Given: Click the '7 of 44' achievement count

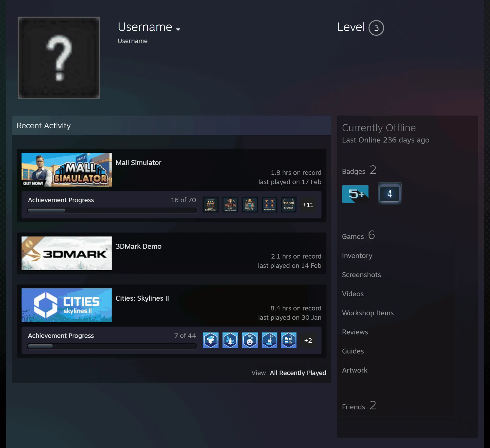Looking at the screenshot, I should pyautogui.click(x=185, y=336).
